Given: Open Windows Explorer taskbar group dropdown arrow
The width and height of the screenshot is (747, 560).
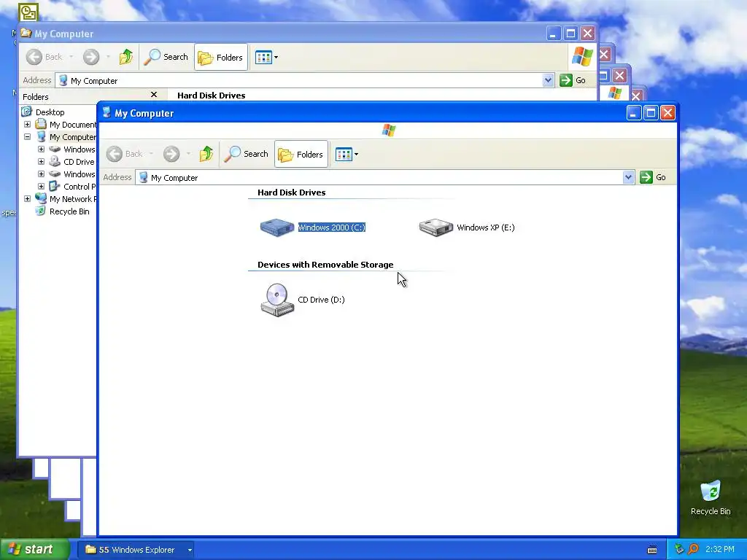Looking at the screenshot, I should (x=190, y=550).
